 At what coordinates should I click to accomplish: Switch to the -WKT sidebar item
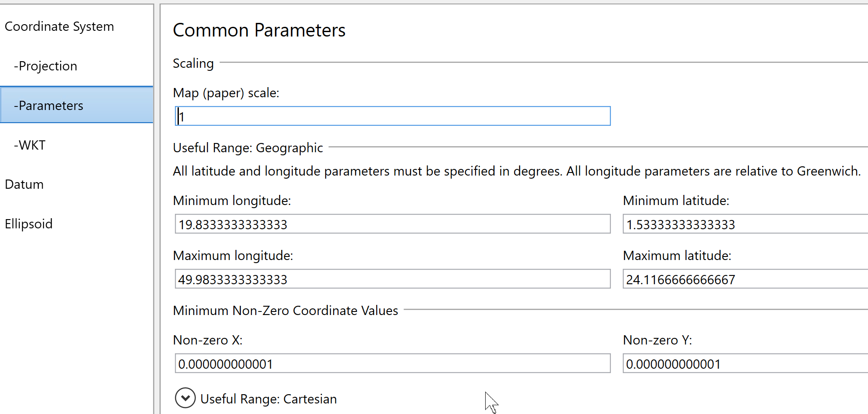click(30, 145)
